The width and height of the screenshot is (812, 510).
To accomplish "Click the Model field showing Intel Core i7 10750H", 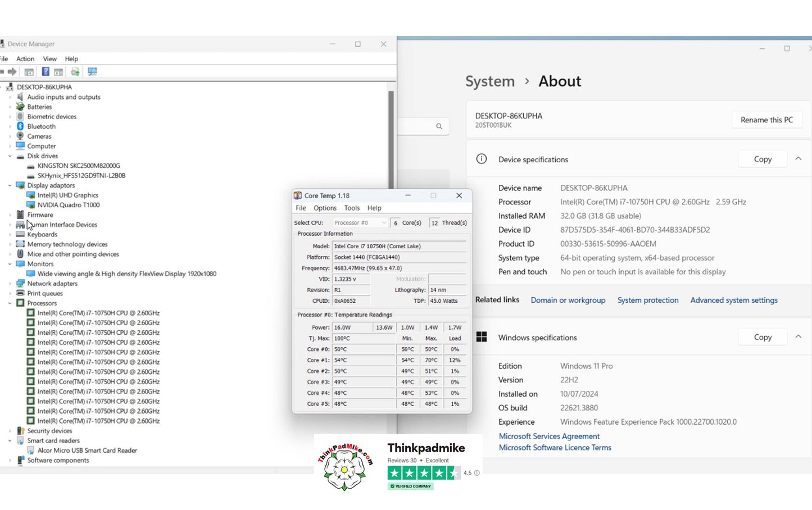I will click(399, 246).
